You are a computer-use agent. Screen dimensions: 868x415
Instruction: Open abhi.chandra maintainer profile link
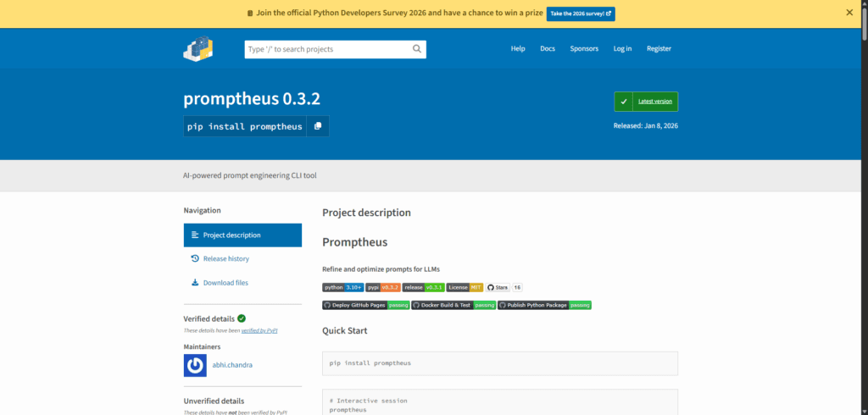pyautogui.click(x=232, y=365)
